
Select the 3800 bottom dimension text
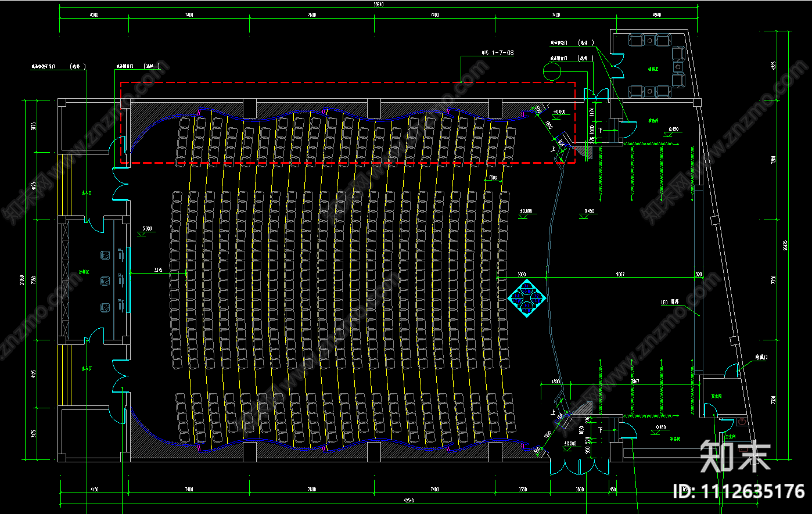click(579, 489)
